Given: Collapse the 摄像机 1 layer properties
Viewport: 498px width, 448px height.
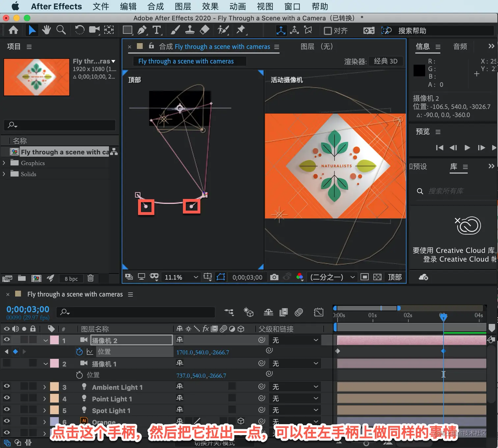Looking at the screenshot, I should pos(46,364).
